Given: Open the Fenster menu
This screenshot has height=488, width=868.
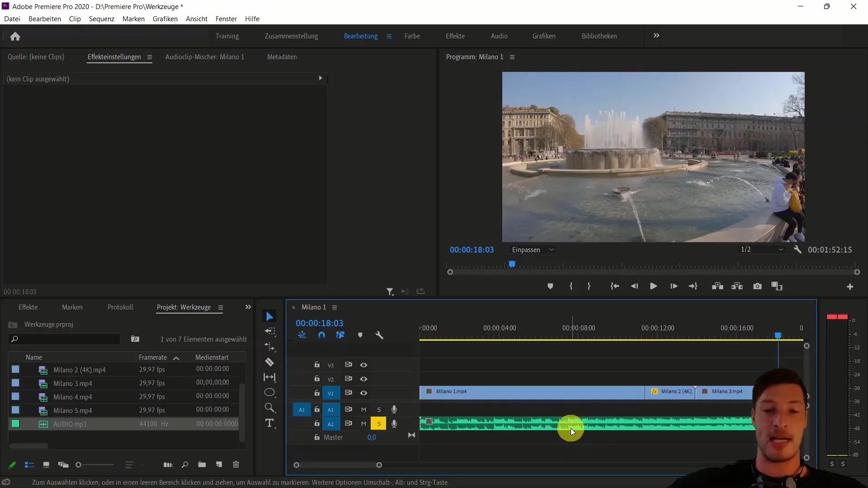Looking at the screenshot, I should coord(226,19).
